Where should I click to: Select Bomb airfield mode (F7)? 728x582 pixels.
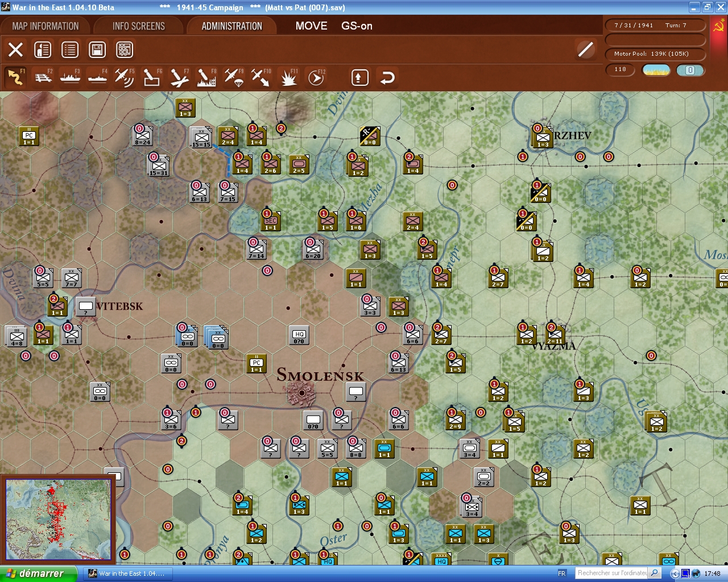pos(179,77)
